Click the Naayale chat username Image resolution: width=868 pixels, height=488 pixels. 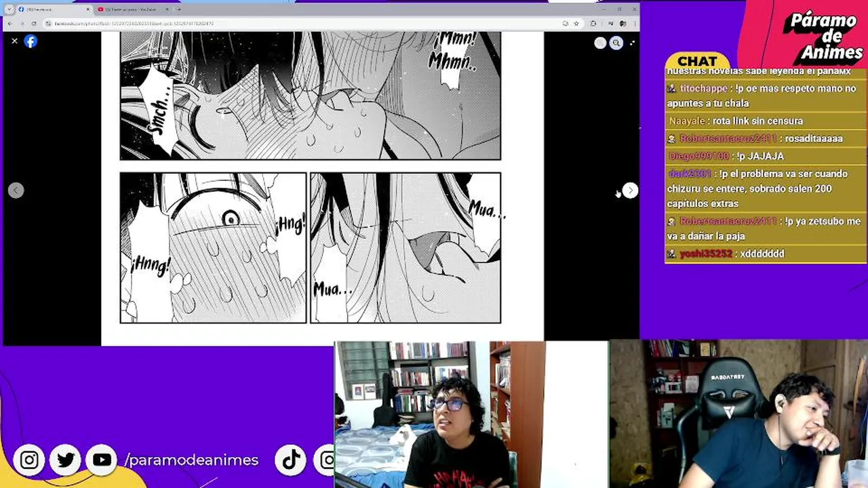tap(687, 121)
